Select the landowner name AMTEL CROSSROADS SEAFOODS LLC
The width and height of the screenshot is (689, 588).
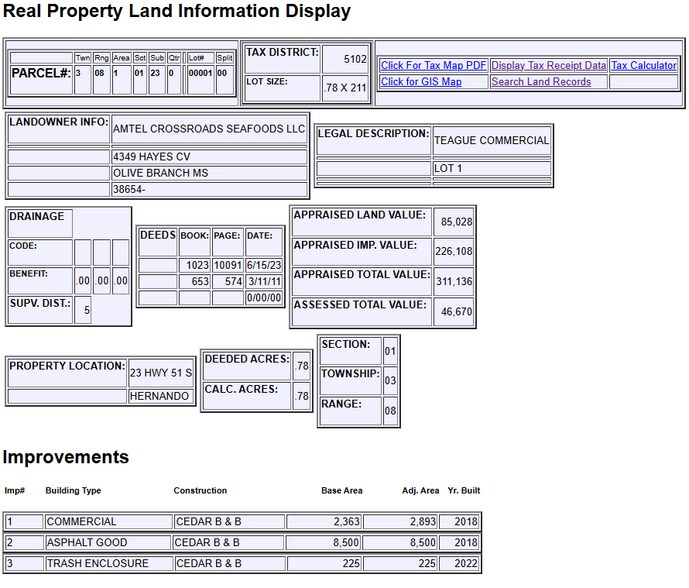(x=209, y=129)
